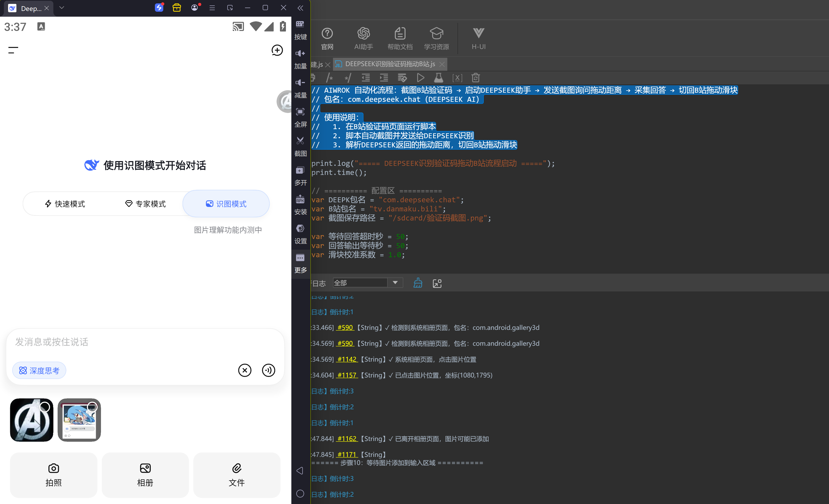Click the new chat plus icon
The image size is (829, 504).
(277, 51)
